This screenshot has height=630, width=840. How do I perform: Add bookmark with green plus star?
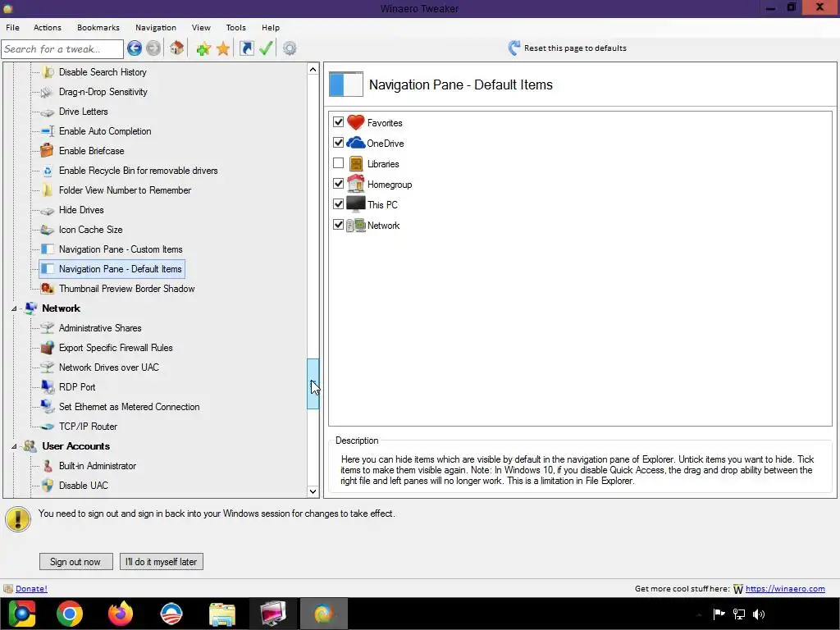click(x=203, y=48)
